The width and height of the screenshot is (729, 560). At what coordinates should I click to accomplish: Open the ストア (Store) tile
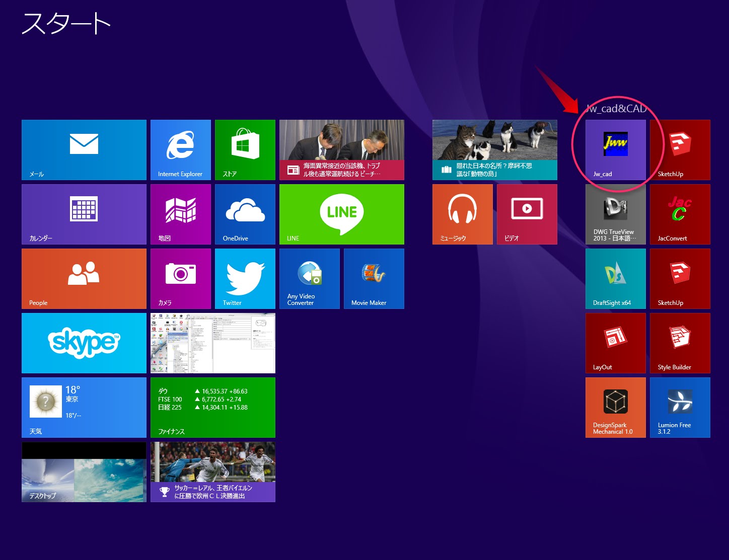pyautogui.click(x=245, y=150)
